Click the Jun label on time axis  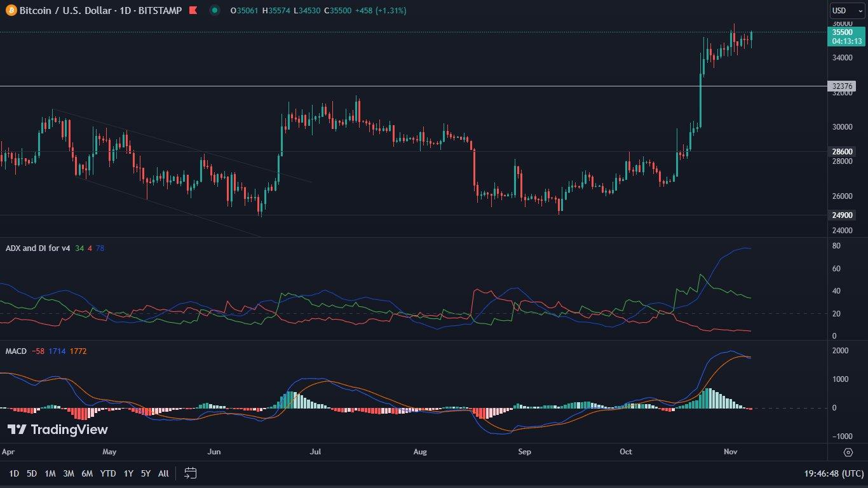click(x=214, y=452)
